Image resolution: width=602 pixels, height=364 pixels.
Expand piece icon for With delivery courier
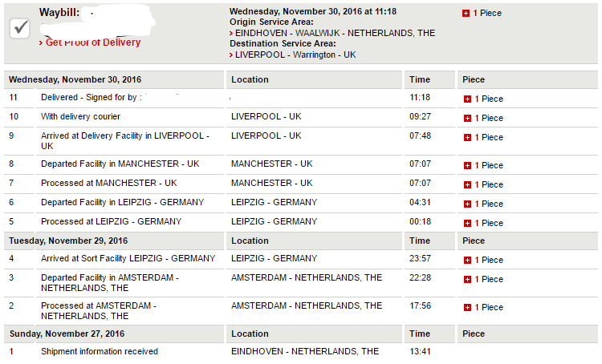(x=467, y=118)
